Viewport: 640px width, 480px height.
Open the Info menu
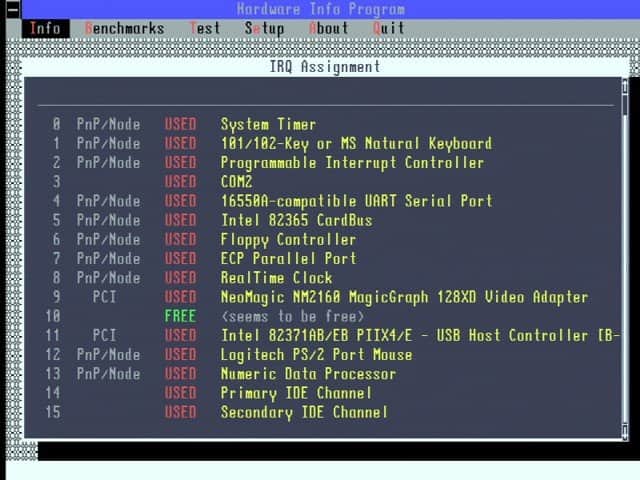point(45,29)
